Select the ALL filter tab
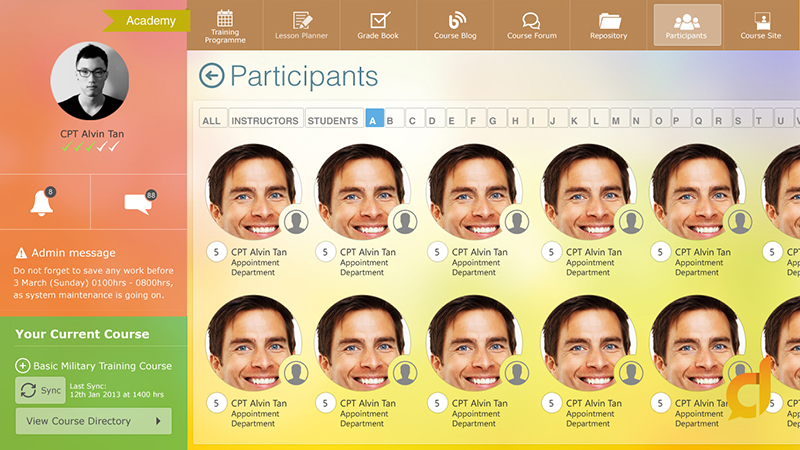This screenshot has width=800, height=450. pyautogui.click(x=212, y=120)
